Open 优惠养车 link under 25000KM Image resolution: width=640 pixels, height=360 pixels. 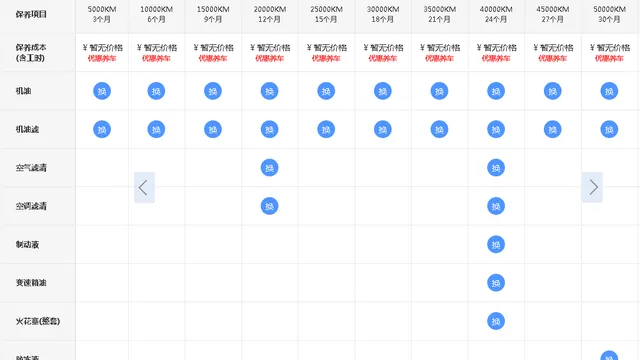pyautogui.click(x=326, y=58)
